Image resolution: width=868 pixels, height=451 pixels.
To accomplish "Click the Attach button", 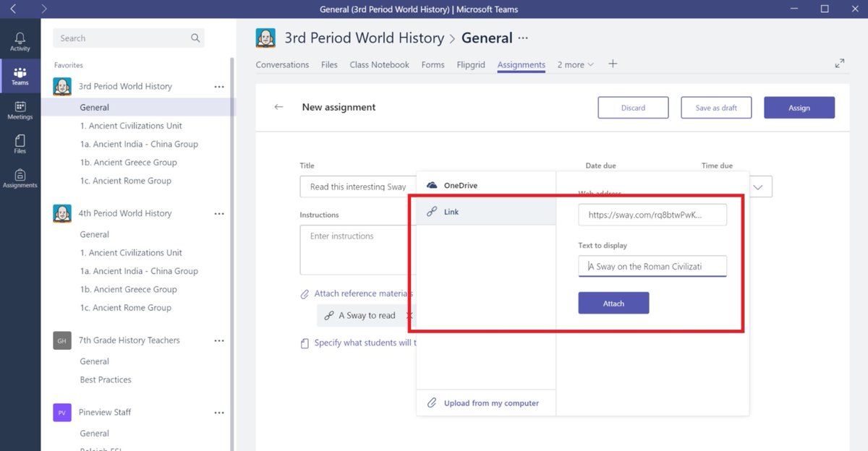I will 613,304.
